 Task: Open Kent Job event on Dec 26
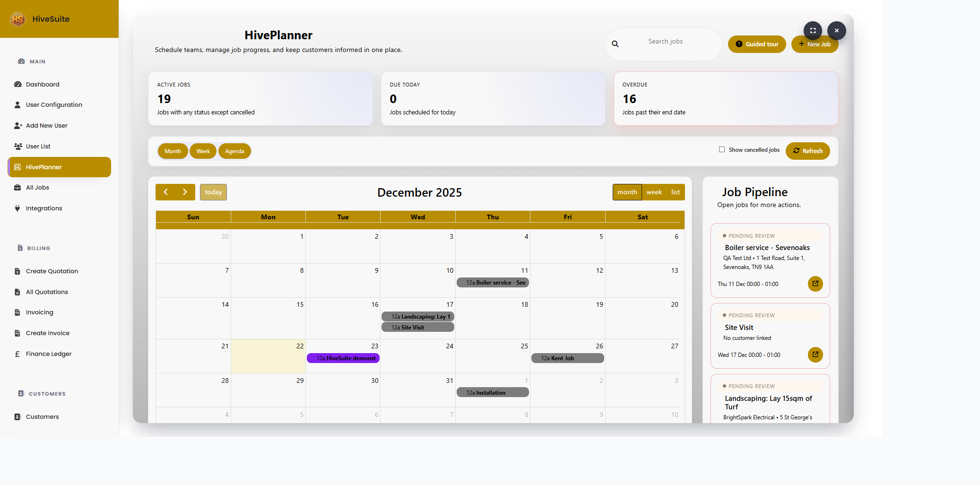pyautogui.click(x=568, y=358)
